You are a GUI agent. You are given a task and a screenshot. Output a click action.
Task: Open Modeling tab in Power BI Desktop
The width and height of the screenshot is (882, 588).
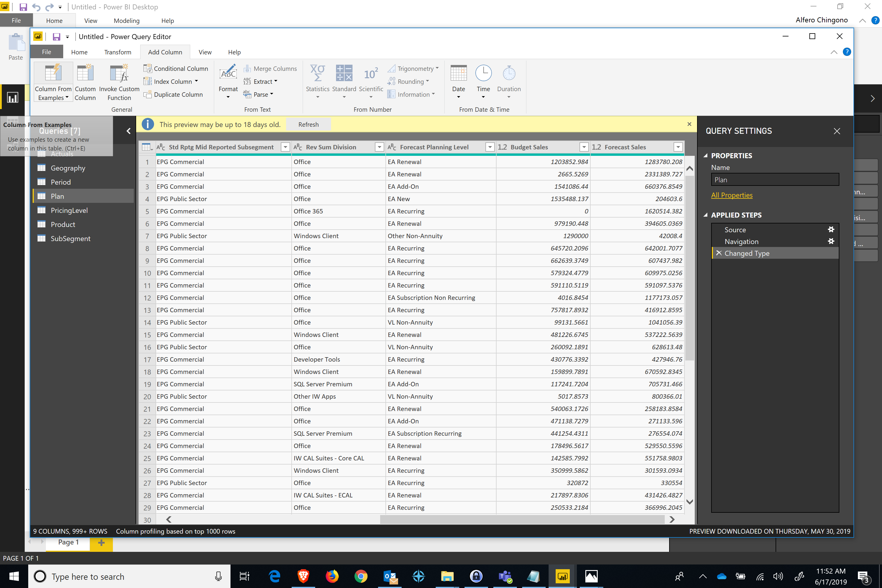pyautogui.click(x=127, y=21)
